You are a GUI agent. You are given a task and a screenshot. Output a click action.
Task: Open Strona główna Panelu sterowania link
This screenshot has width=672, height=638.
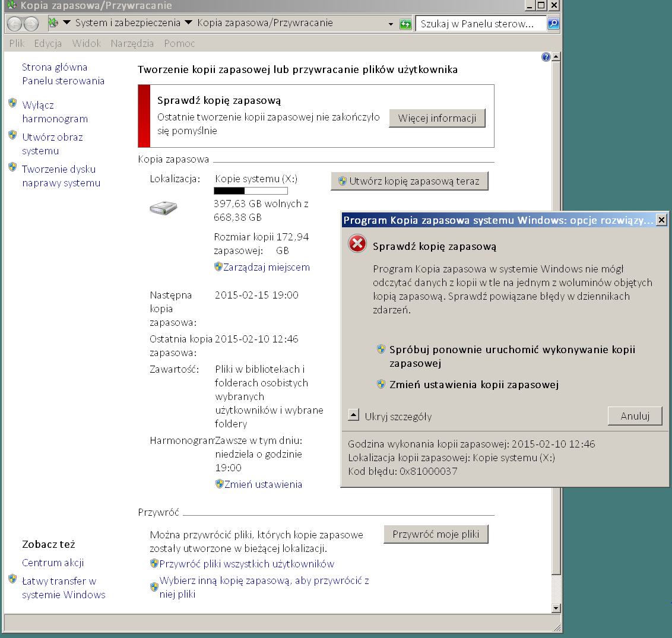click(63, 74)
